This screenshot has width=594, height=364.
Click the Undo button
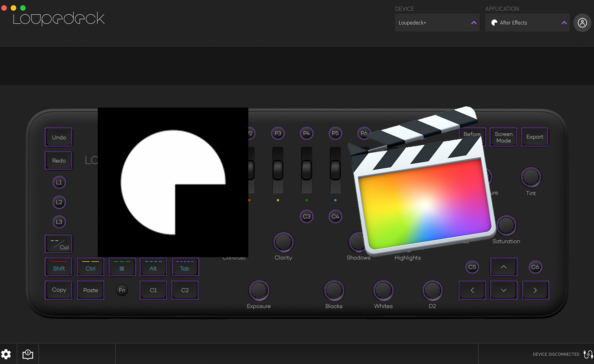[x=59, y=137]
